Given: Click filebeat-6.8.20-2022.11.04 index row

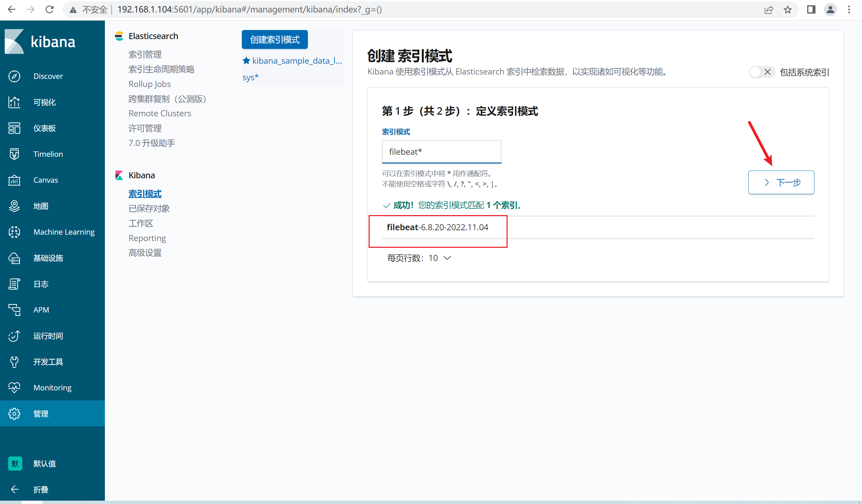Looking at the screenshot, I should [x=598, y=227].
